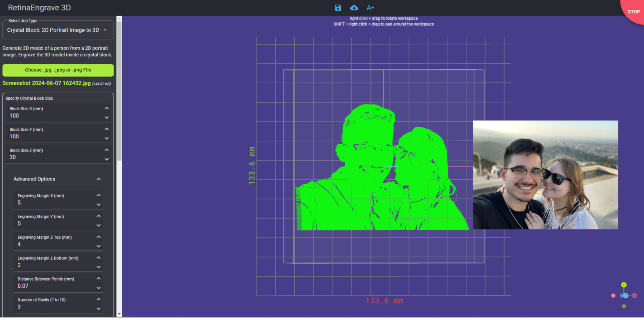Decrease Block Size Z with down arrow

107,159
